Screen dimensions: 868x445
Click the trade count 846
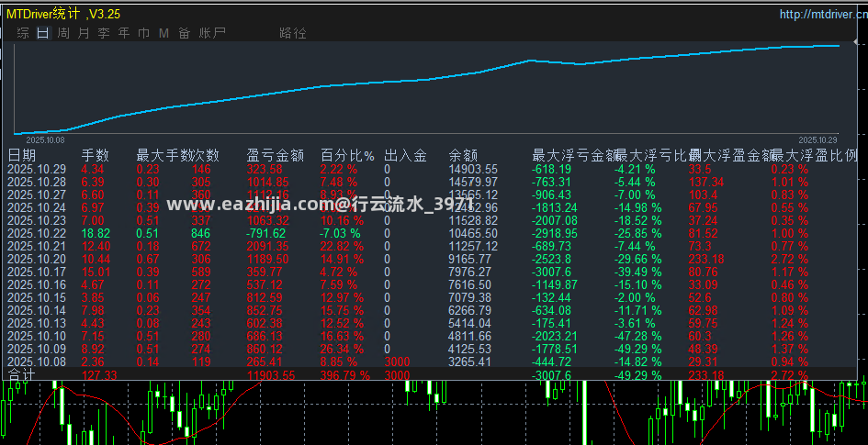pos(201,233)
